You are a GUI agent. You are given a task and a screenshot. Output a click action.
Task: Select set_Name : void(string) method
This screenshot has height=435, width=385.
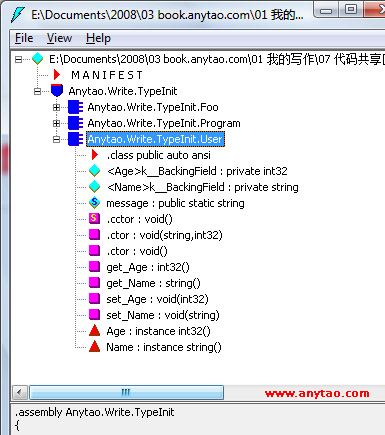tap(163, 315)
